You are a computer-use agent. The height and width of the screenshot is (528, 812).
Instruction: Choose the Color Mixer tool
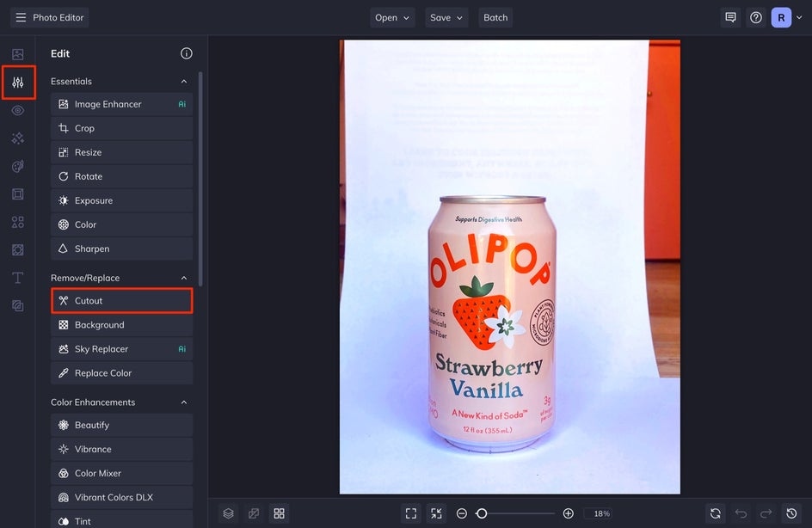(121, 473)
